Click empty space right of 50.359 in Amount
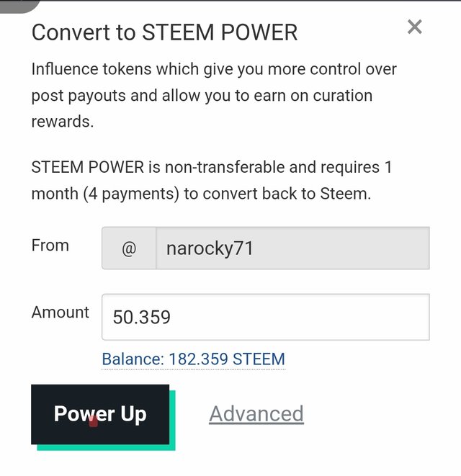Screen dimensions: 461x476 click(x=299, y=317)
